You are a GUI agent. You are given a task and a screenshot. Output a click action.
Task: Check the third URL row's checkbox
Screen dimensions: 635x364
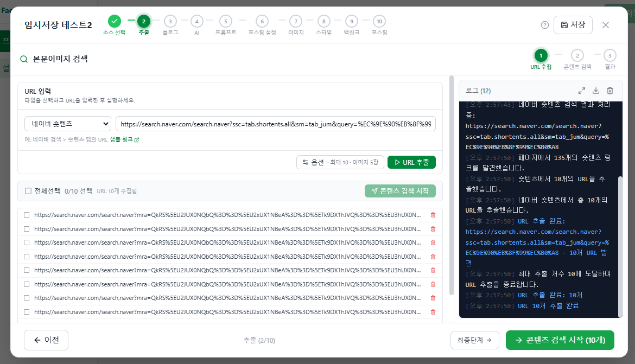coord(26,242)
